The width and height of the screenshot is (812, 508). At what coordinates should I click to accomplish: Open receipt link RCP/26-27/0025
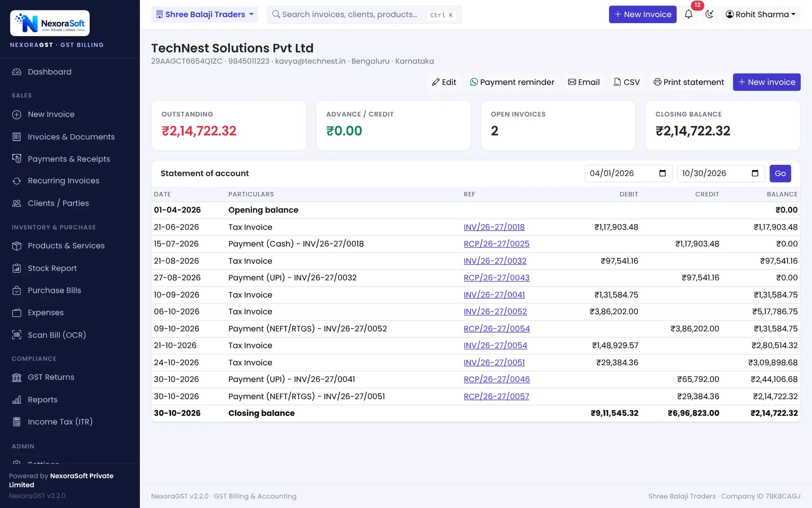[496, 244]
